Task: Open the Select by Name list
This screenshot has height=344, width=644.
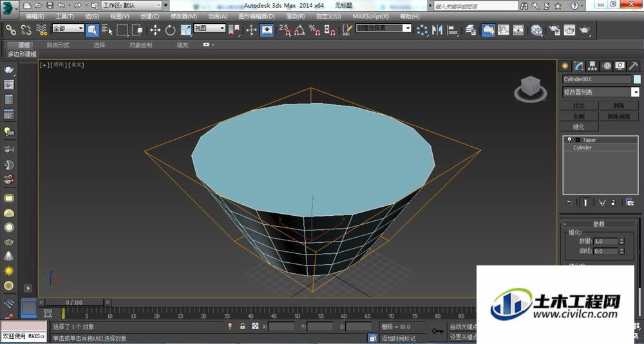Action: 107,30
